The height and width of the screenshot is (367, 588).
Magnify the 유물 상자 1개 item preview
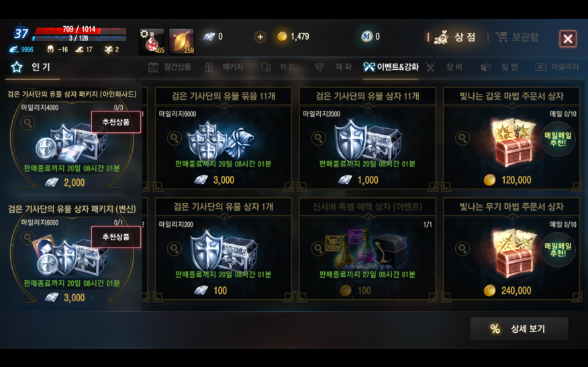click(175, 248)
